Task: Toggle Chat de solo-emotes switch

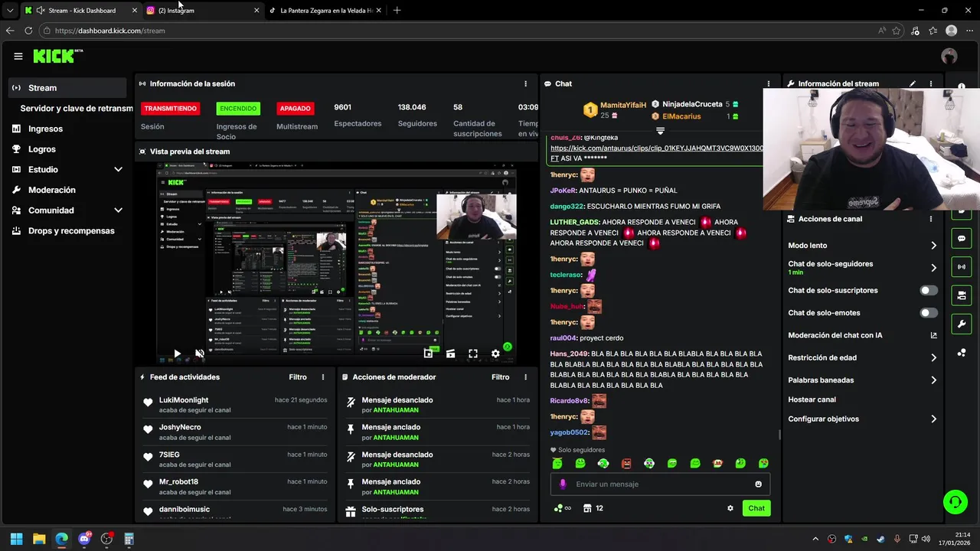Action: [x=928, y=312]
